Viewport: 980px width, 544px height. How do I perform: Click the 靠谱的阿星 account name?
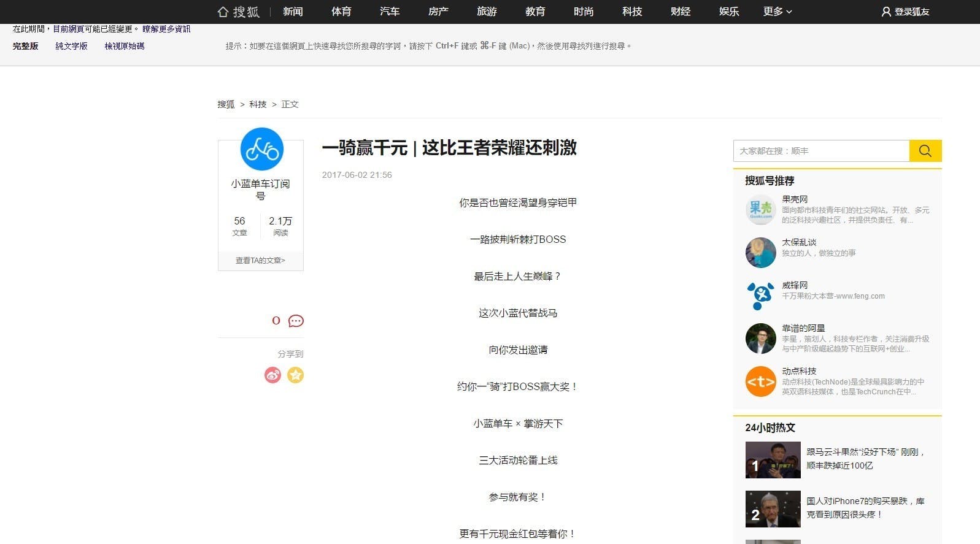click(803, 328)
